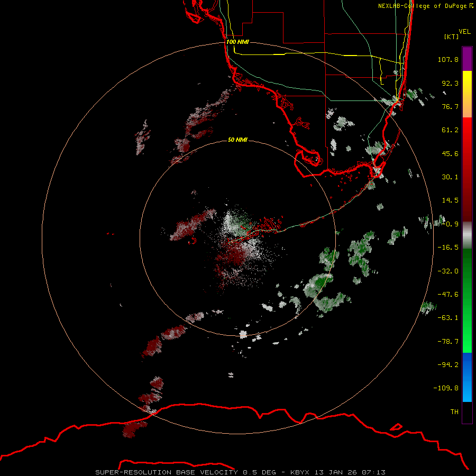Screen dimensions: 476x476
Task: Select the 45.6 scale value
Action: [450, 153]
